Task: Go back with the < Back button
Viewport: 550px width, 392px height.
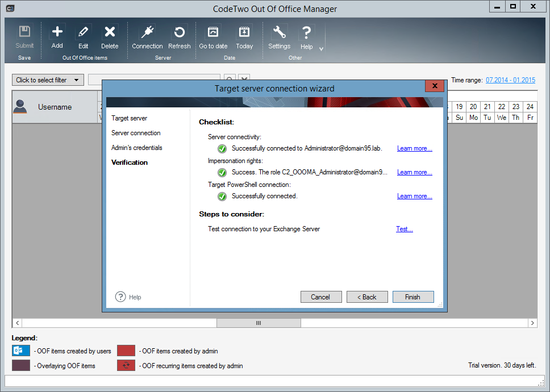Action: click(x=367, y=297)
